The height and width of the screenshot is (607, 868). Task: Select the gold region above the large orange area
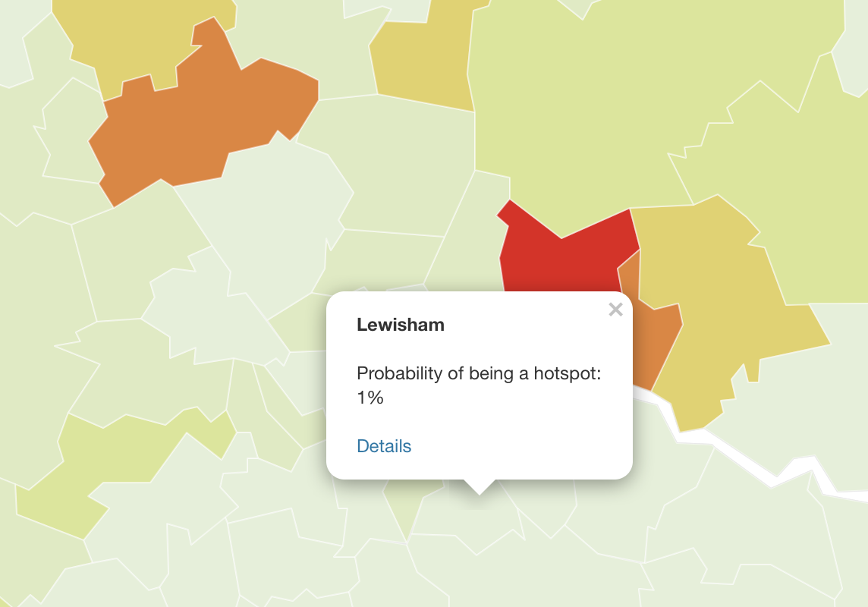coord(144,38)
